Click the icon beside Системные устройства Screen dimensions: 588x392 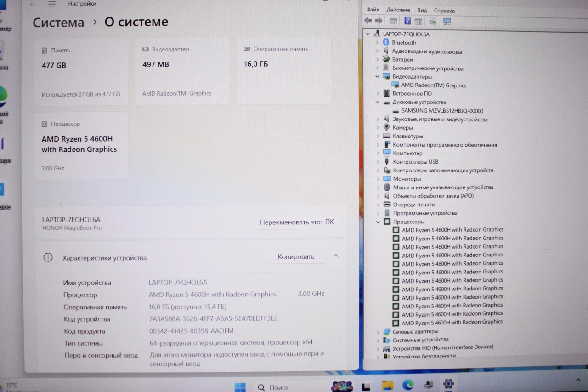point(387,340)
